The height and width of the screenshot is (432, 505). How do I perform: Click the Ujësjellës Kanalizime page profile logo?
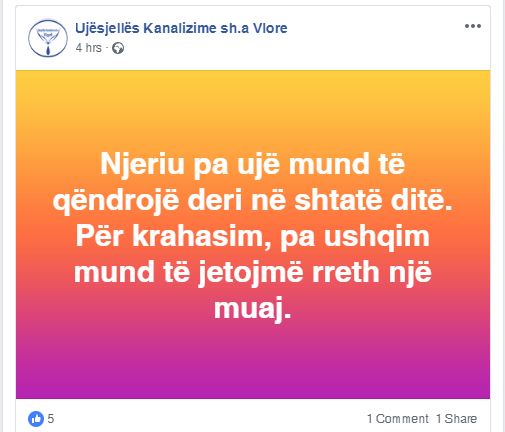[48, 38]
